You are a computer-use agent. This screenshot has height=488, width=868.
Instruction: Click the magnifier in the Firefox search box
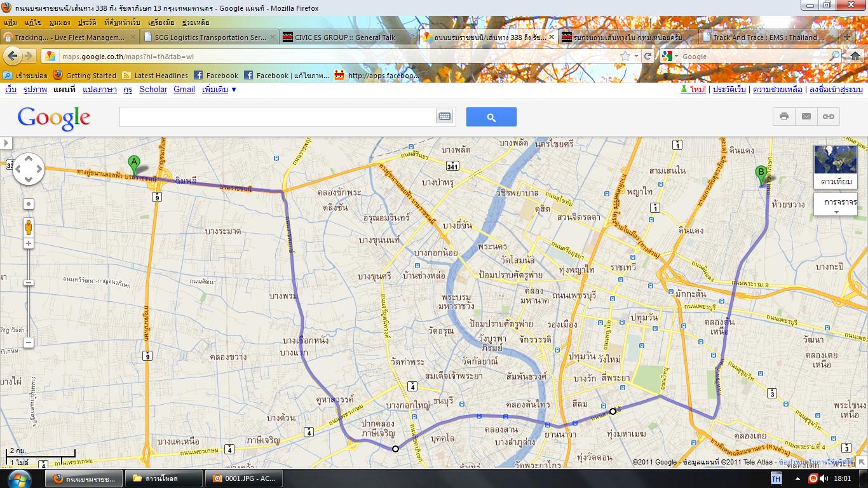[836, 56]
